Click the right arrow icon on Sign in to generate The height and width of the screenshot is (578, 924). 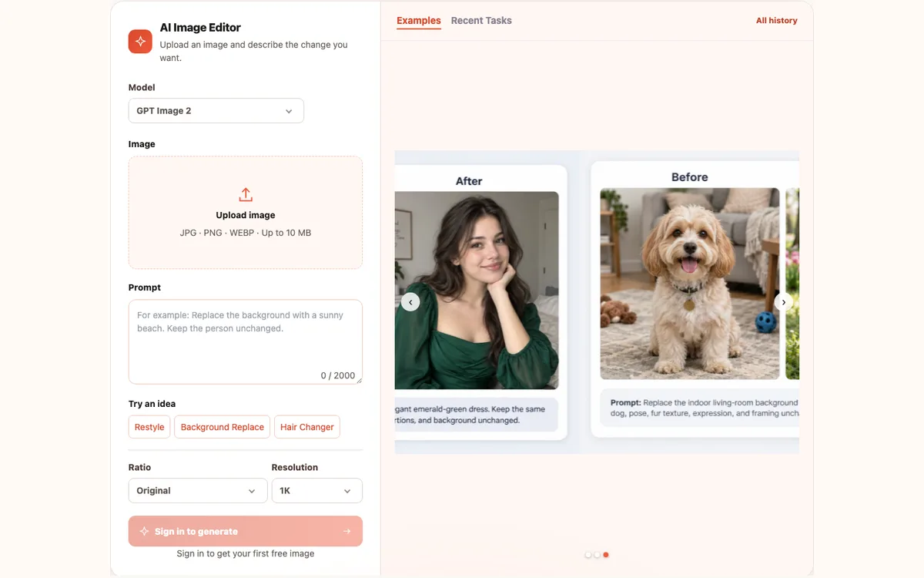pyautogui.click(x=346, y=531)
